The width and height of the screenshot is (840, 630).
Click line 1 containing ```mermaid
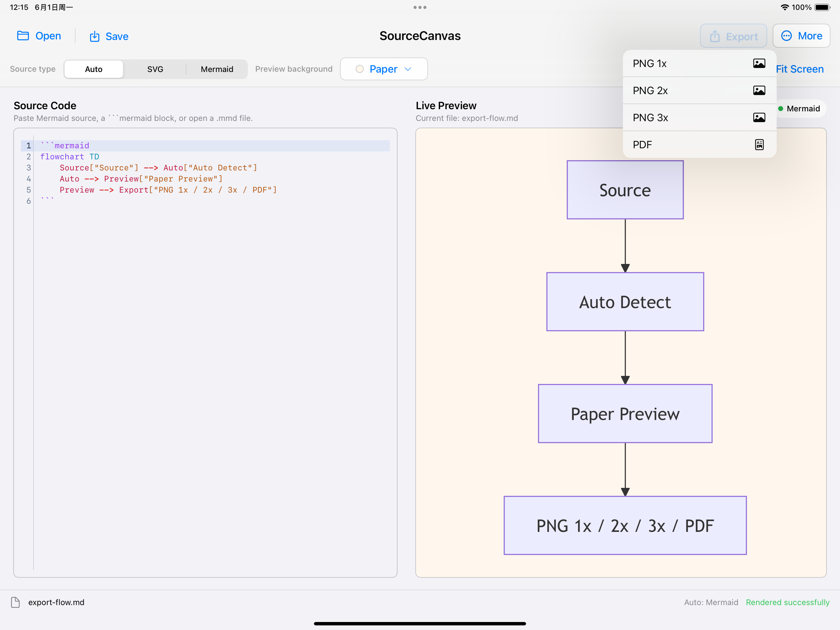[205, 146]
